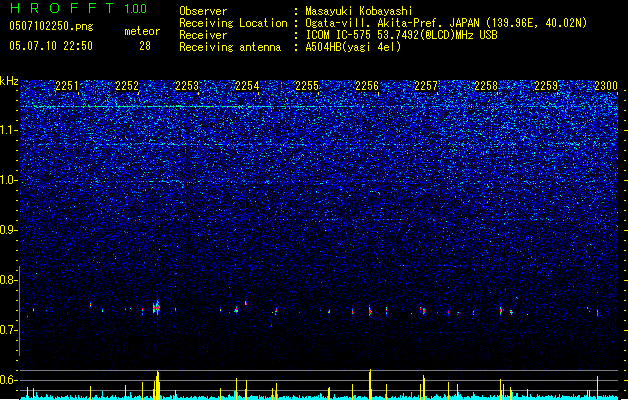The image size is (629, 400).
Task: Click the 2259 time marker
Action: [546, 86]
